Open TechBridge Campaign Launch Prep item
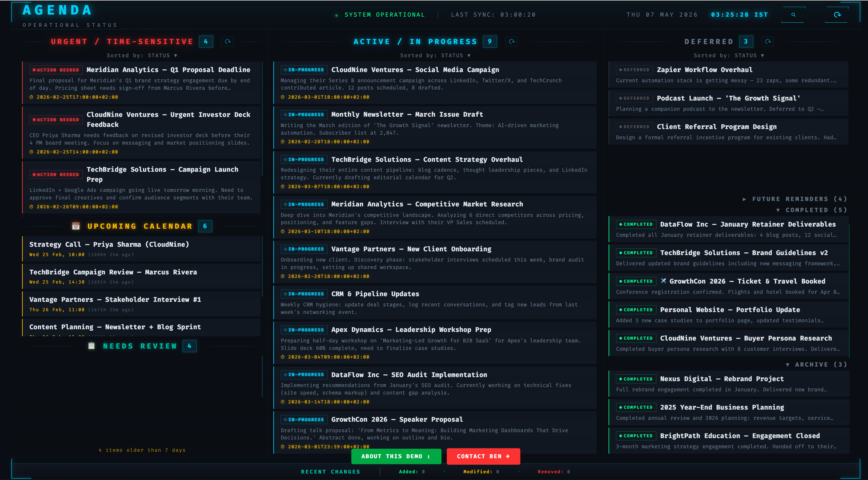Viewport: 868px width, 480px height. (x=142, y=187)
